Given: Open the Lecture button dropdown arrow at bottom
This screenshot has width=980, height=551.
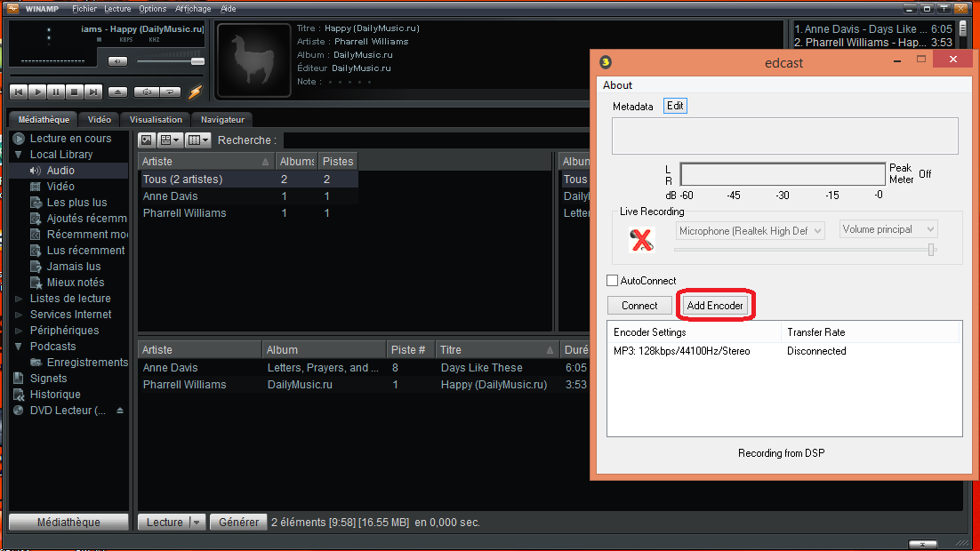Looking at the screenshot, I should click(197, 523).
